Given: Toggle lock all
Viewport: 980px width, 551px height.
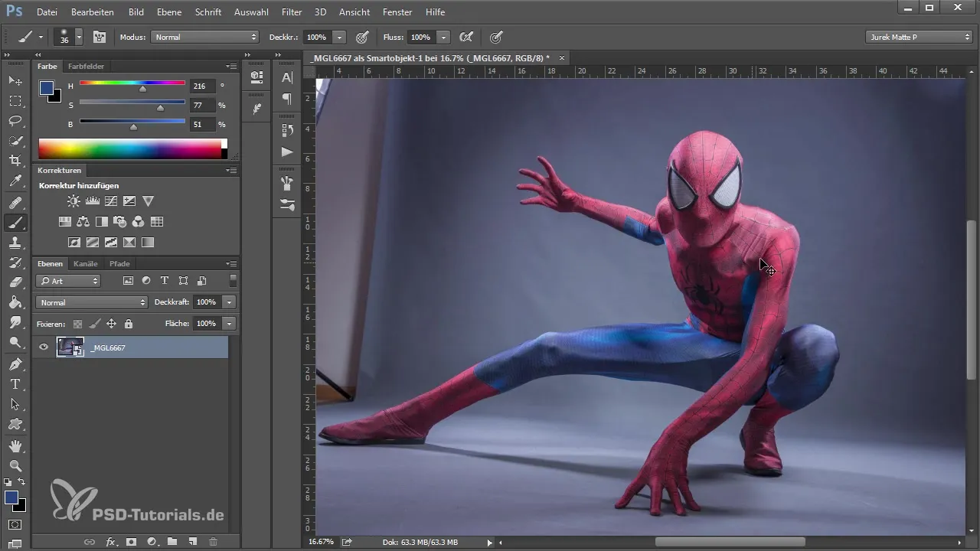Looking at the screenshot, I should (128, 324).
